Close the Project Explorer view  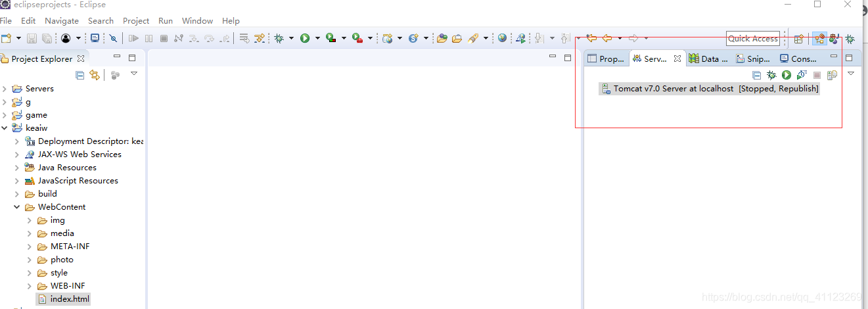(x=81, y=59)
